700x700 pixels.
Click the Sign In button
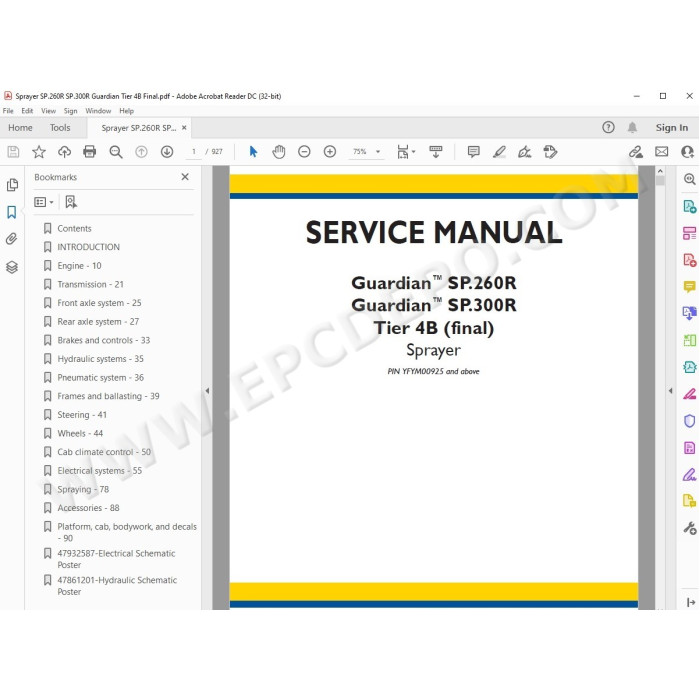(x=671, y=128)
